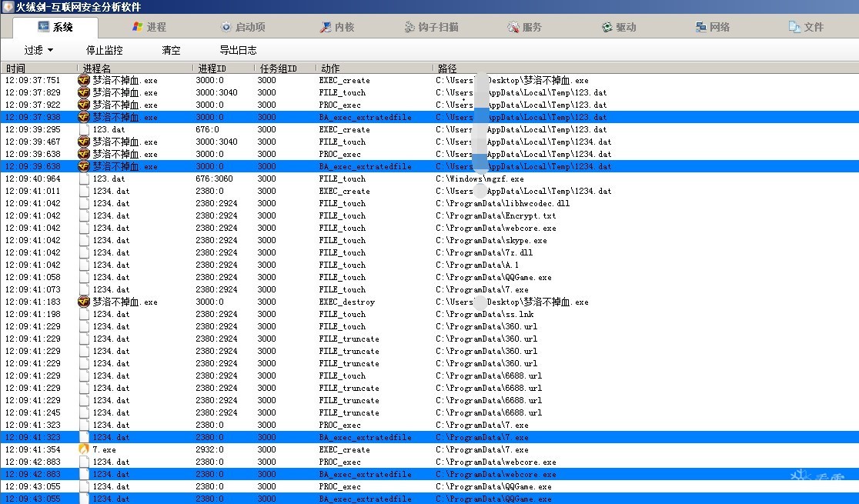The width and height of the screenshot is (859, 504).
Task: Click process icon in highlighted 12:09:37:938 row
Action: (84, 117)
